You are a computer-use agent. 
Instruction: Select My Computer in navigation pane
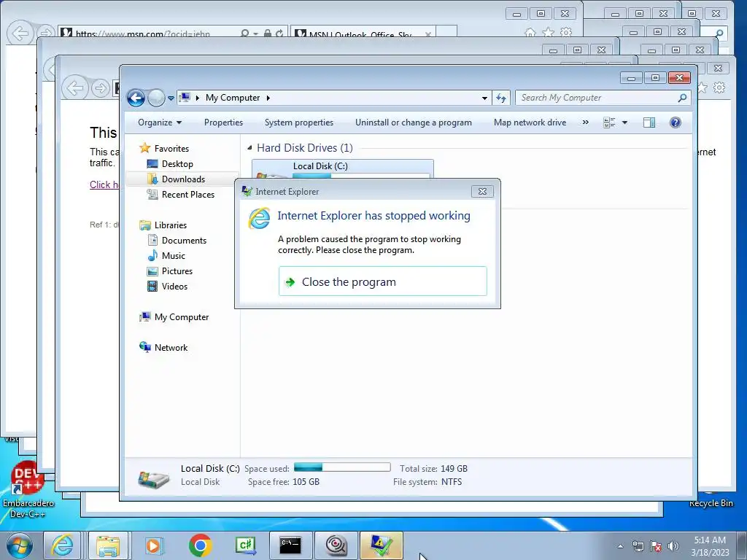[181, 317]
